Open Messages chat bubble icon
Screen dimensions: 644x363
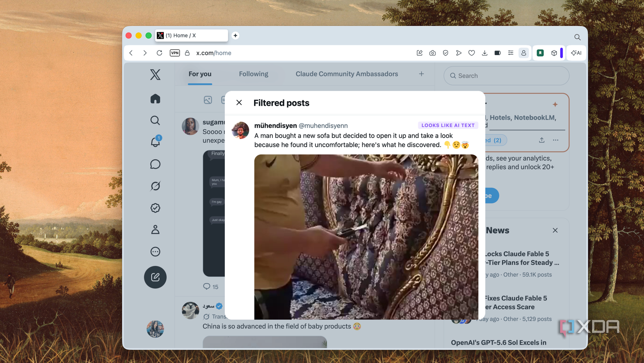155,164
